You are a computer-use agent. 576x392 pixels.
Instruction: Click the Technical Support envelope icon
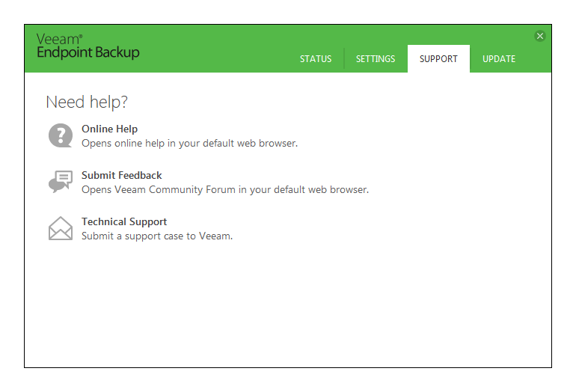click(61, 228)
